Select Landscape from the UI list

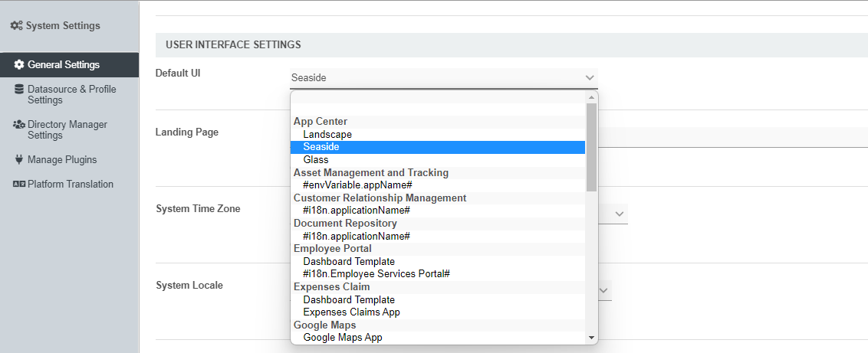(x=327, y=135)
